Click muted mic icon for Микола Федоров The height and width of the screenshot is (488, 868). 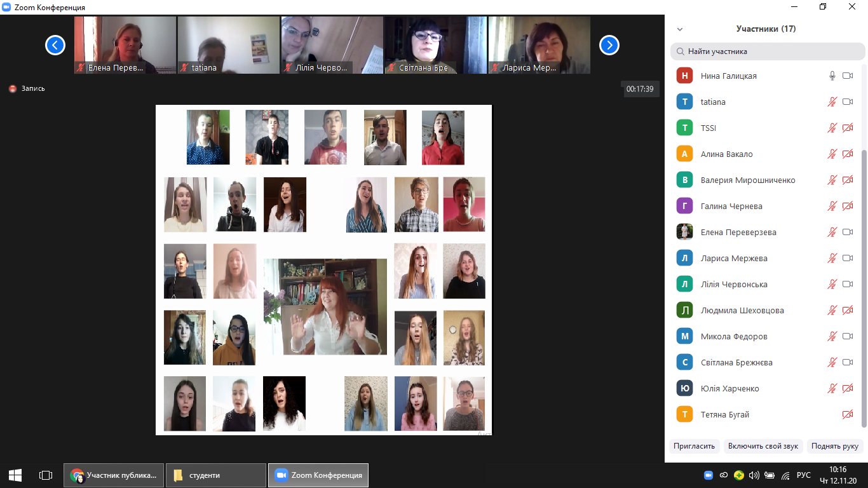pyautogui.click(x=832, y=337)
